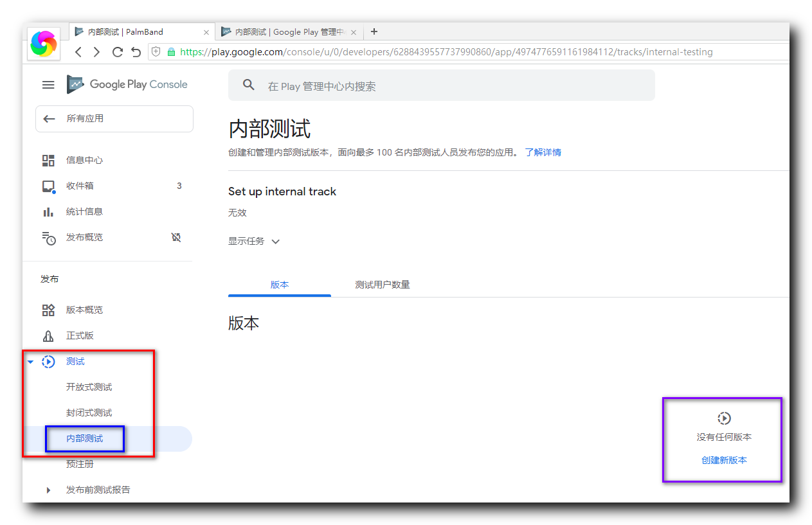This screenshot has width=812, height=525.
Task: Open 预注册 in sidebar
Action: click(80, 464)
